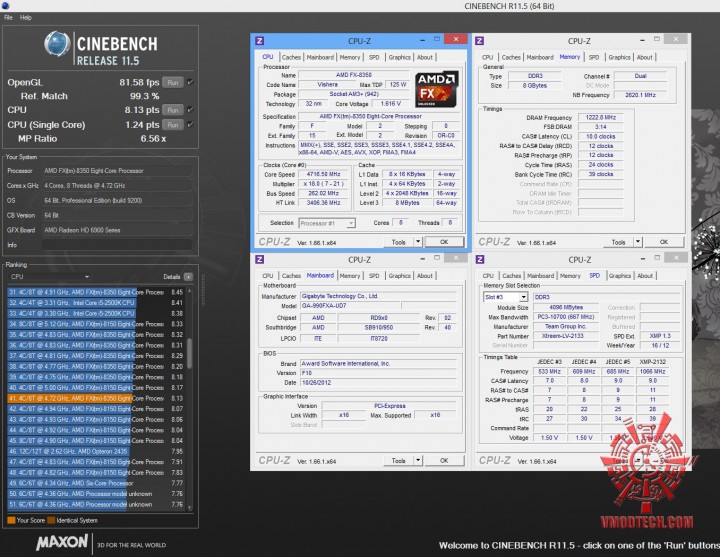The width and height of the screenshot is (720, 557).
Task: Click the DRAM Frequency 1222.8 MHz value
Action: (600, 118)
